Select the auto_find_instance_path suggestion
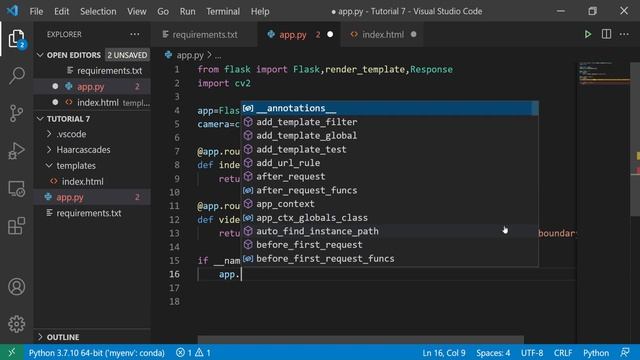Image resolution: width=640 pixels, height=360 pixels. tap(389, 231)
